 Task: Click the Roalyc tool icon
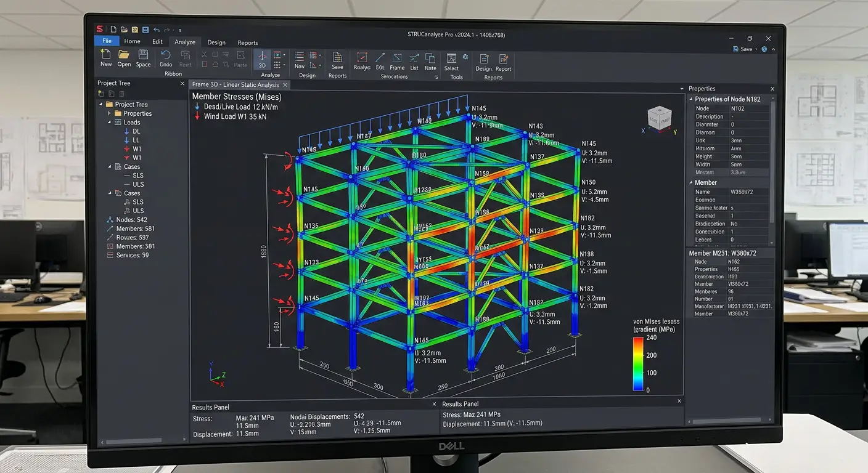coord(362,57)
